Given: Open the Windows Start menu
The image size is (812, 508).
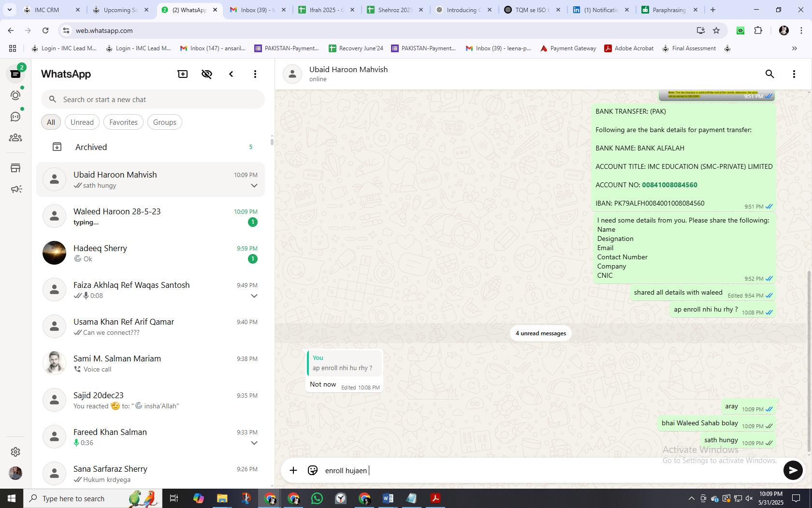Looking at the screenshot, I should coord(12,498).
